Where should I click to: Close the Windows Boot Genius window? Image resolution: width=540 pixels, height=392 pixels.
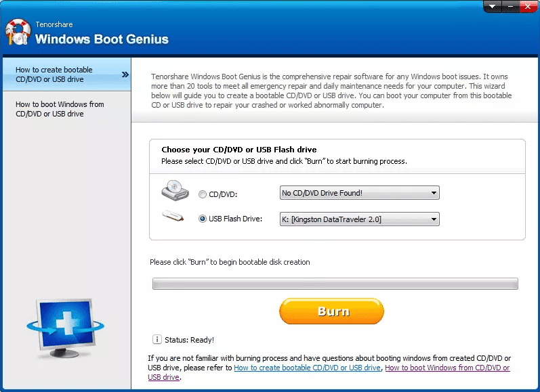[528, 6]
